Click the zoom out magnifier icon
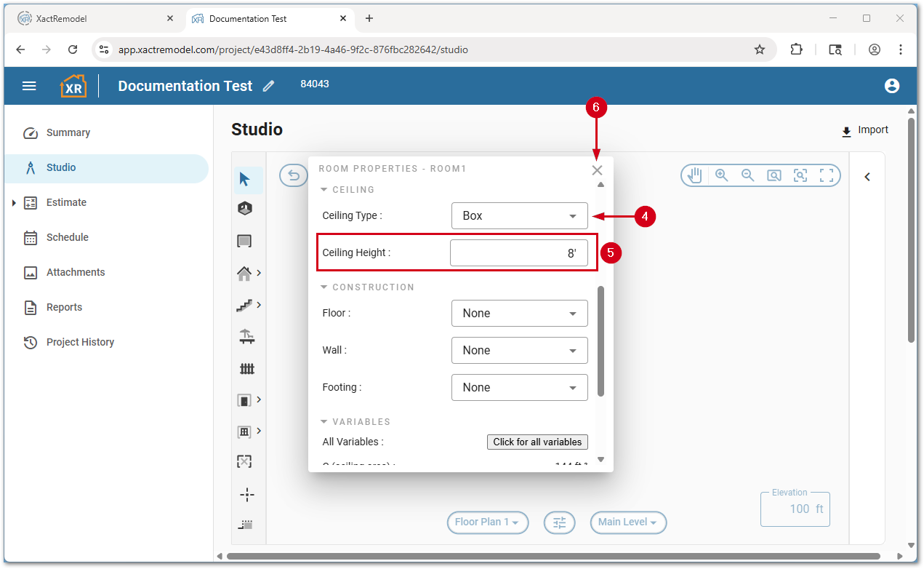This screenshot has height=569, width=924. [748, 175]
